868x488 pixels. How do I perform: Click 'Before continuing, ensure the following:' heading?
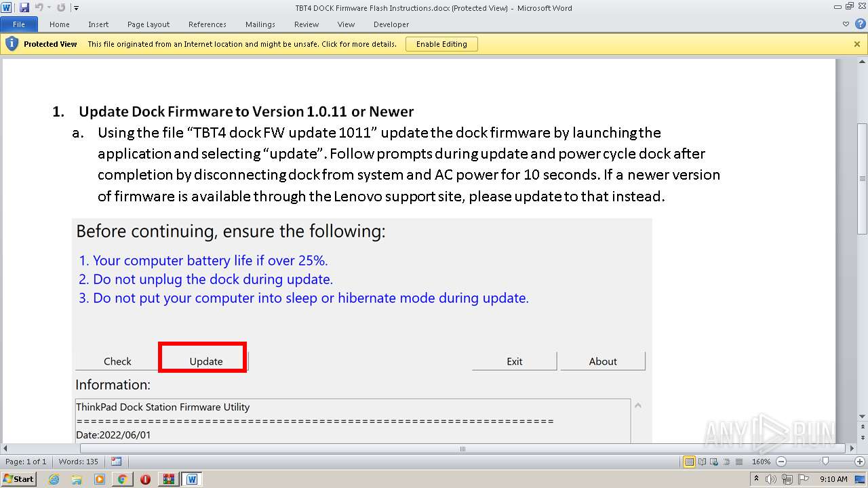[x=231, y=231]
